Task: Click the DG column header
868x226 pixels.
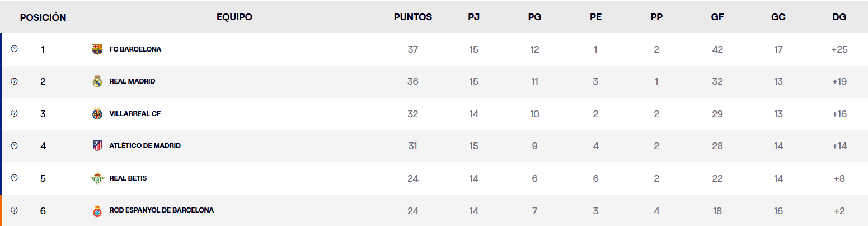Action: [x=839, y=17]
